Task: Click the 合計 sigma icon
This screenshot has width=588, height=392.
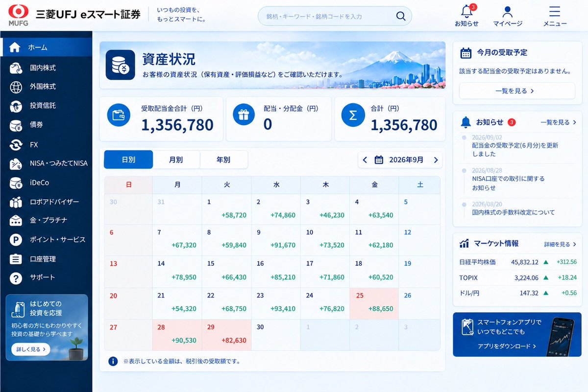Action: (353, 115)
